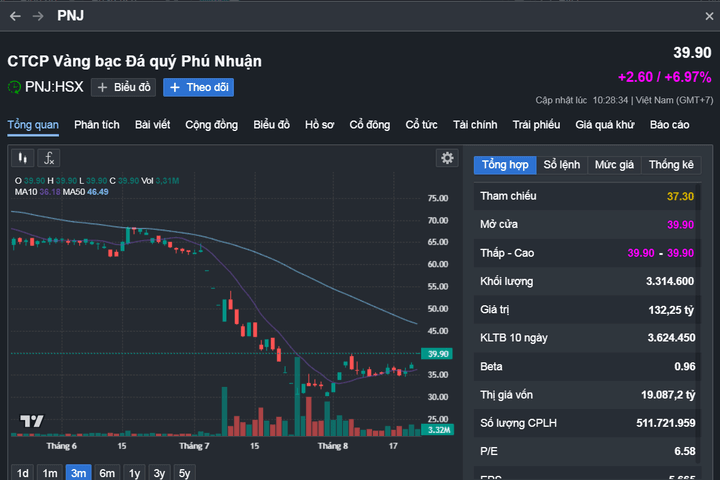Select the 1y time range
Viewport: 720px width, 480px height.
click(x=135, y=473)
